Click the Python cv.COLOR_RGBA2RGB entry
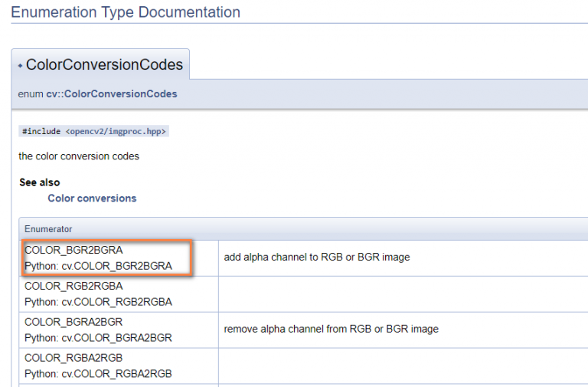588x387 pixels. pos(98,374)
